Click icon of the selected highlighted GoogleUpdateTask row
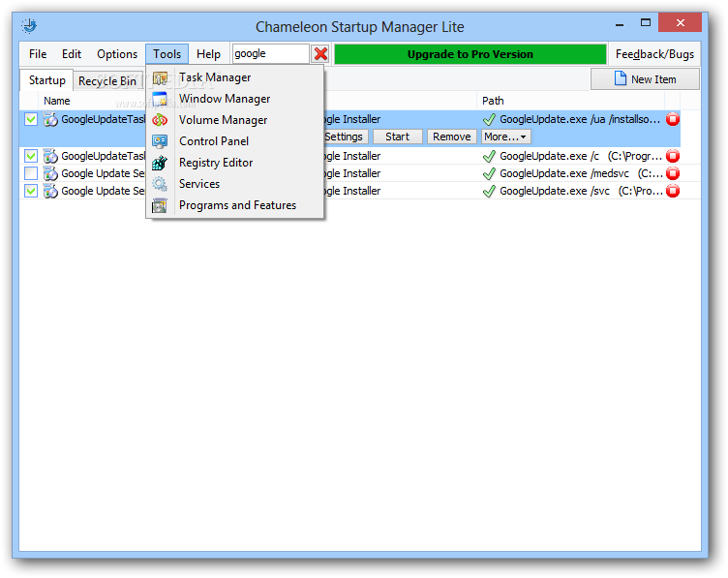 click(50, 119)
